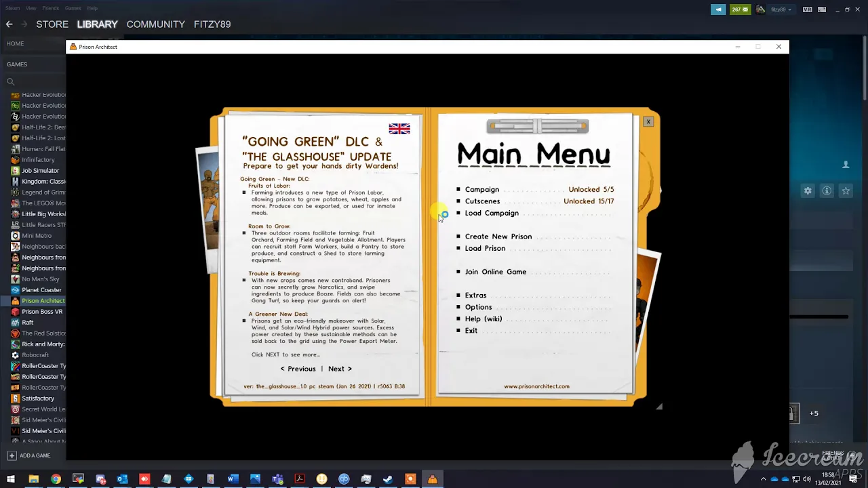This screenshot has width=868, height=488.
Task: Open Steam LIBRARY tab
Action: point(97,24)
